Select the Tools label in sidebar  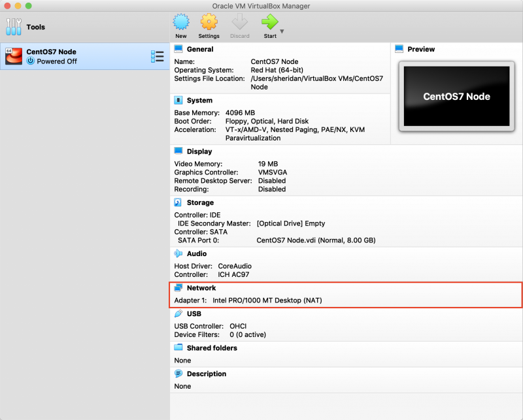click(36, 27)
